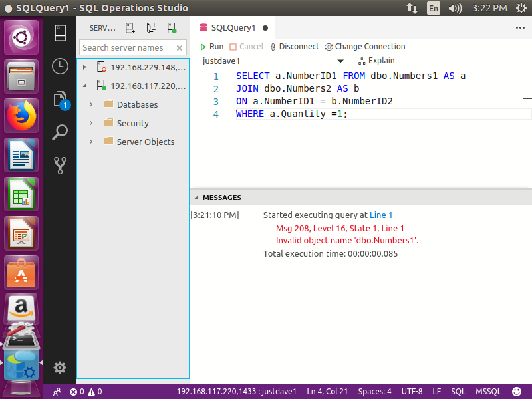The height and width of the screenshot is (399, 532).
Task: Click the Line 1 link in messages
Action: [x=381, y=215]
